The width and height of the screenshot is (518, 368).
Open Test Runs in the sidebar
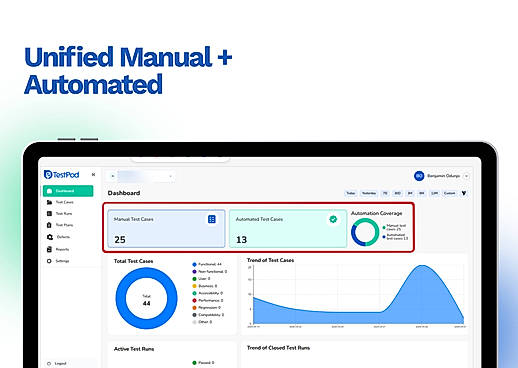64,214
